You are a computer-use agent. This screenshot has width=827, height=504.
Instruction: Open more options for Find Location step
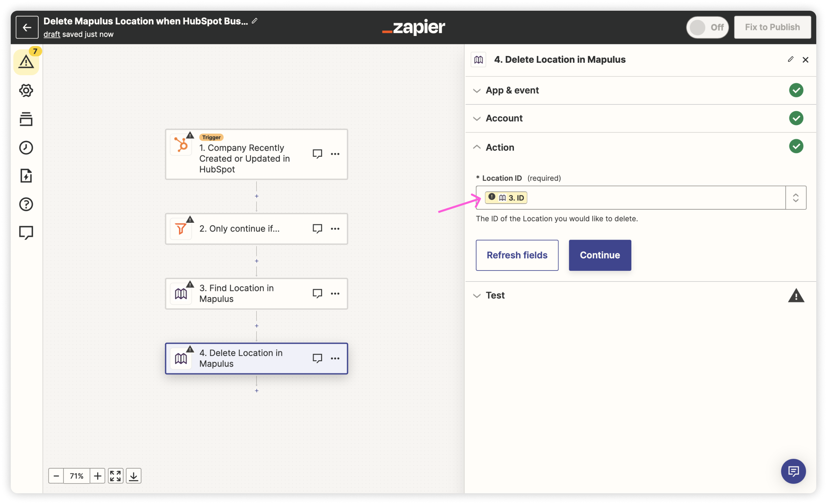(335, 294)
